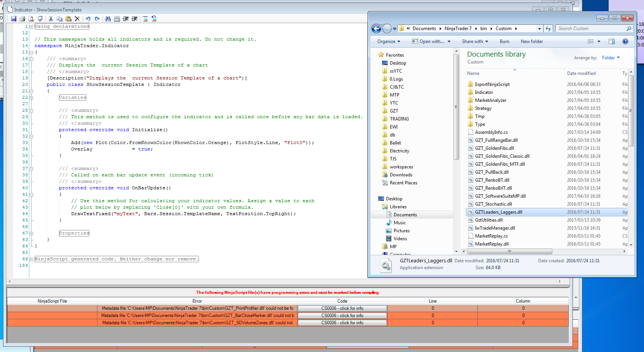The image size is (644, 352).
Task: Click the Burn toolbar command
Action: (504, 41)
